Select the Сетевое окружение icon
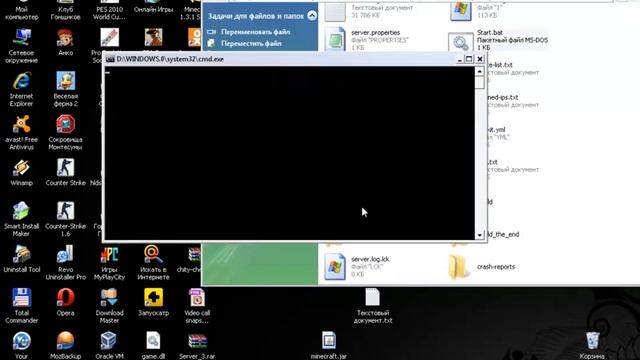The image size is (640, 360). click(21, 38)
